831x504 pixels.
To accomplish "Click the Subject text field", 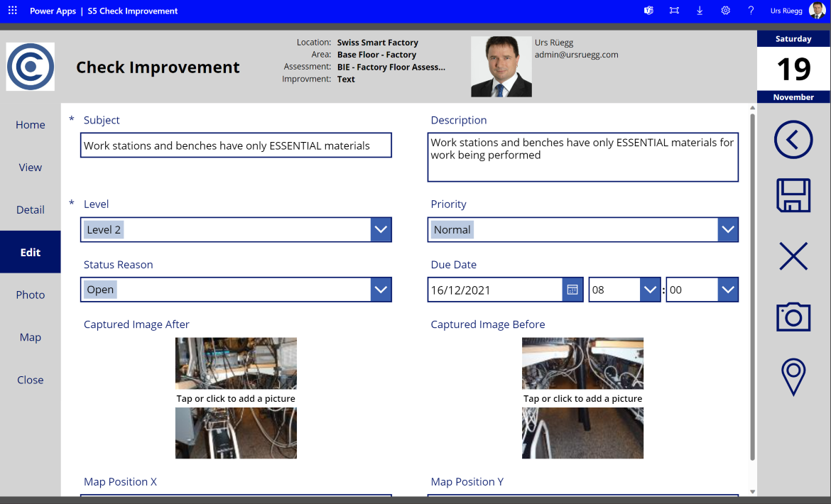I will click(x=236, y=146).
